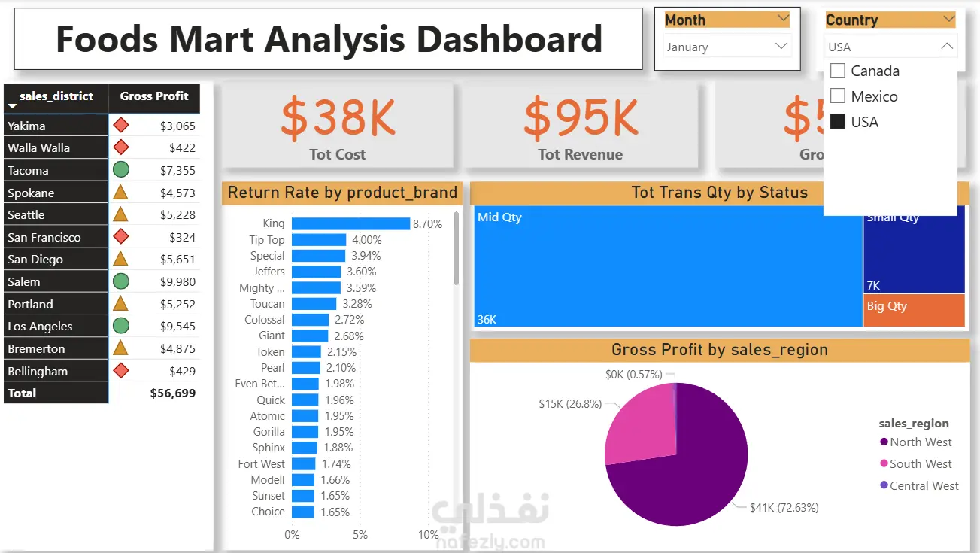Screen dimensions: 980x553
Task: Click the red diamond icon for San Francisco
Action: coord(120,237)
